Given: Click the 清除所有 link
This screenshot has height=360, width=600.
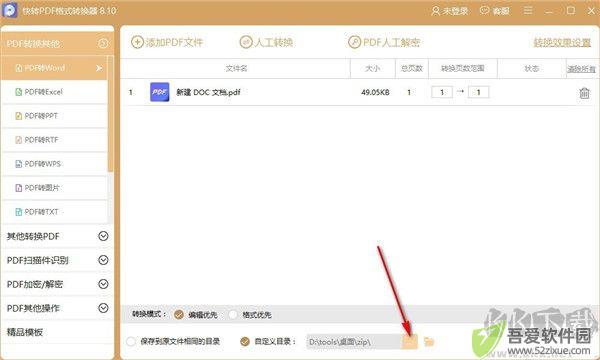Looking at the screenshot, I should (581, 69).
